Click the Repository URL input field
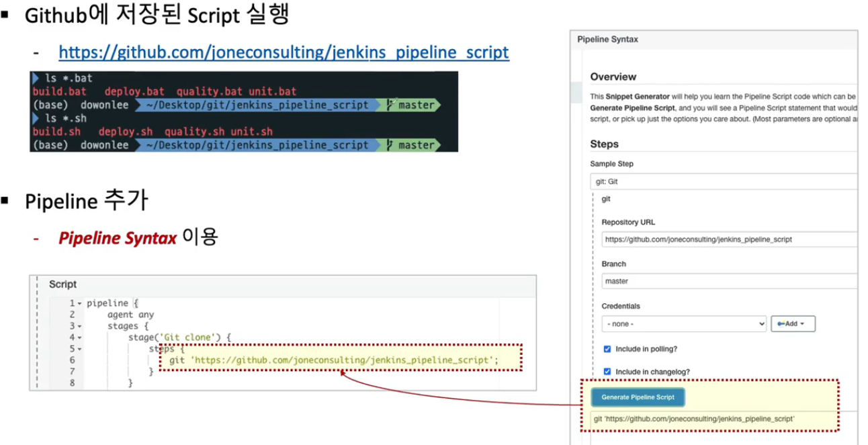The width and height of the screenshot is (868, 445). coord(730,239)
